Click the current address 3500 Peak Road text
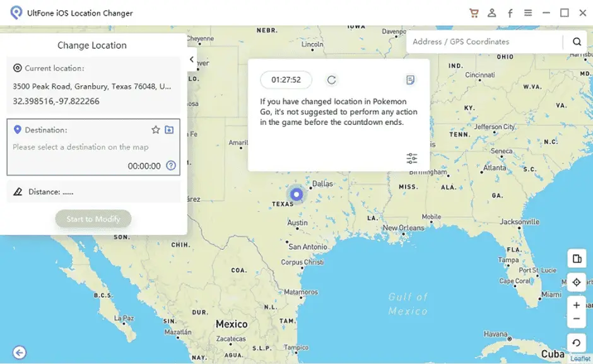Screen dimensions: 593x364 point(92,86)
